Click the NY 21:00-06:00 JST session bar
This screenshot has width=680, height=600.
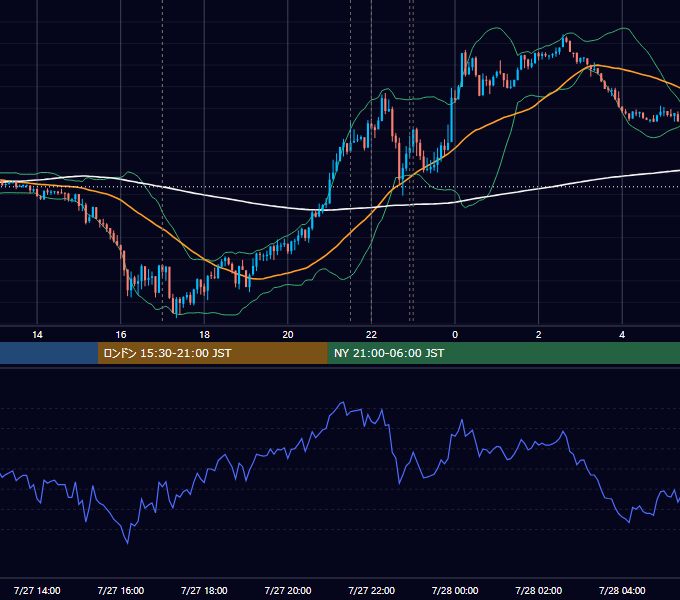[503, 353]
